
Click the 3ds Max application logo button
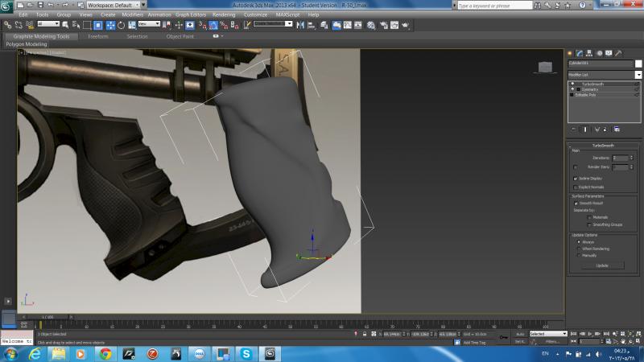pos(6,6)
